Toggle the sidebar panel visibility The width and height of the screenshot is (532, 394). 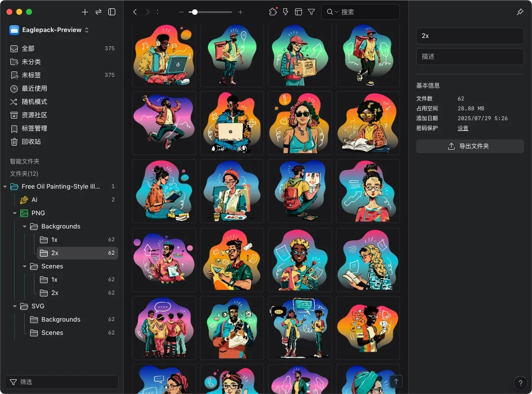coord(112,12)
